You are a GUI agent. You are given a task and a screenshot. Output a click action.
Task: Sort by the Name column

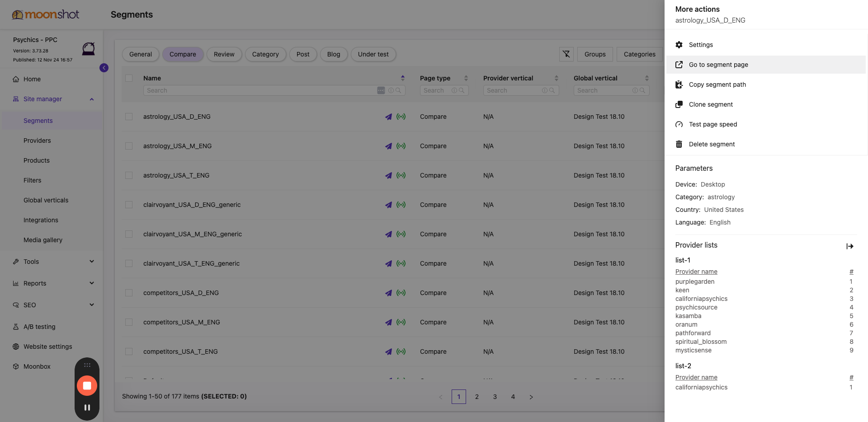pyautogui.click(x=403, y=78)
